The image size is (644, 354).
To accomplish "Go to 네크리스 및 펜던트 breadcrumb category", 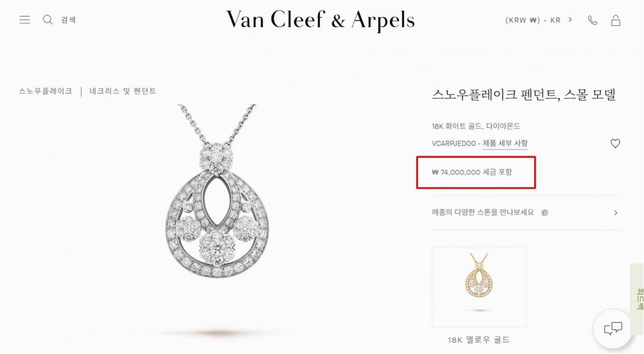I will click(x=123, y=91).
